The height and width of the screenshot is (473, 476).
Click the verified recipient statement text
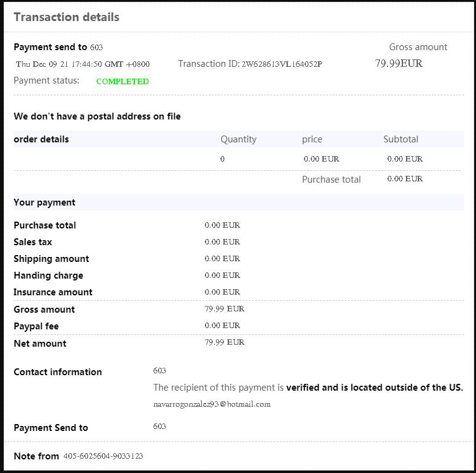308,388
